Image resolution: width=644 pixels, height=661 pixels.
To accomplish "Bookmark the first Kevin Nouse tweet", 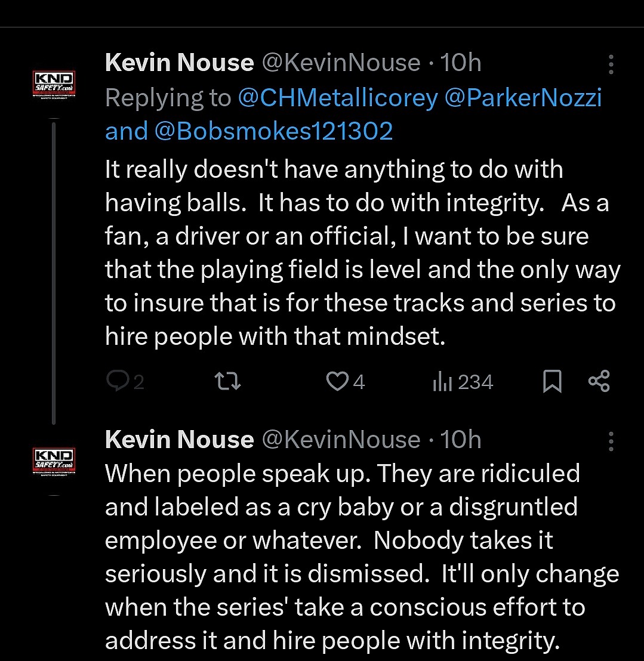I will (552, 382).
